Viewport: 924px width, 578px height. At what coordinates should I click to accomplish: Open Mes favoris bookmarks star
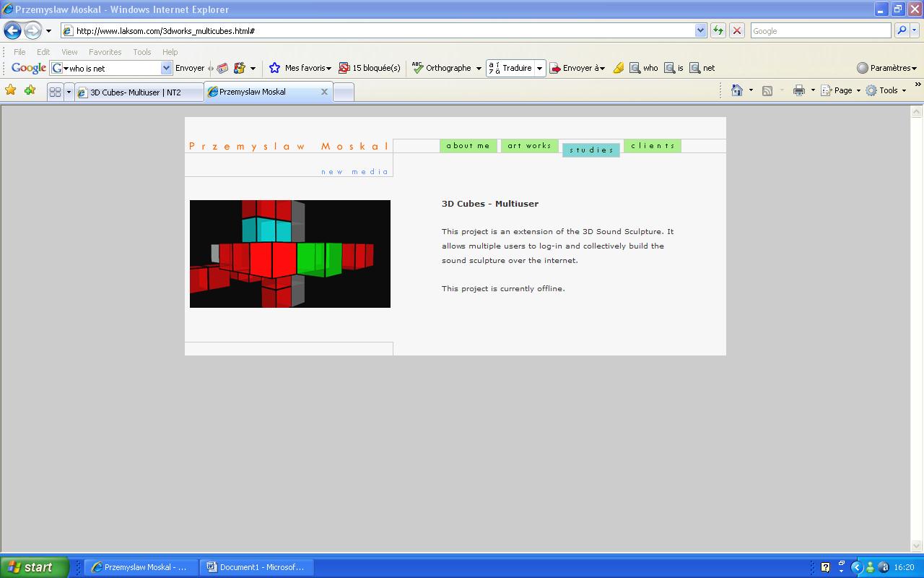[300, 68]
